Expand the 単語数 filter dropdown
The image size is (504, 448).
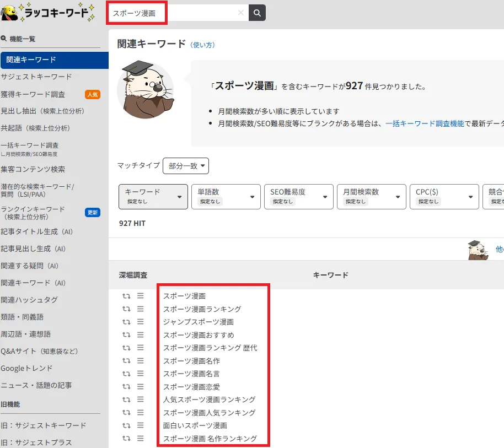pos(226,197)
